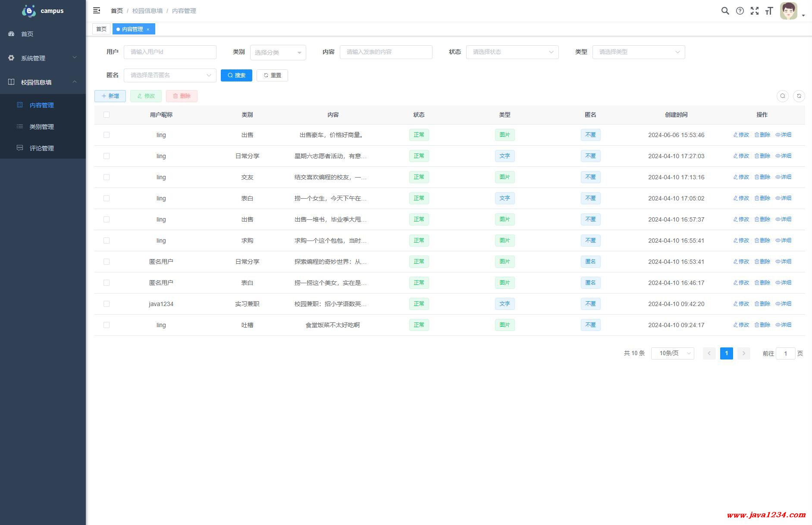The width and height of the screenshot is (812, 525).
Task: Open 类别管理 in the sidebar
Action: (42, 127)
